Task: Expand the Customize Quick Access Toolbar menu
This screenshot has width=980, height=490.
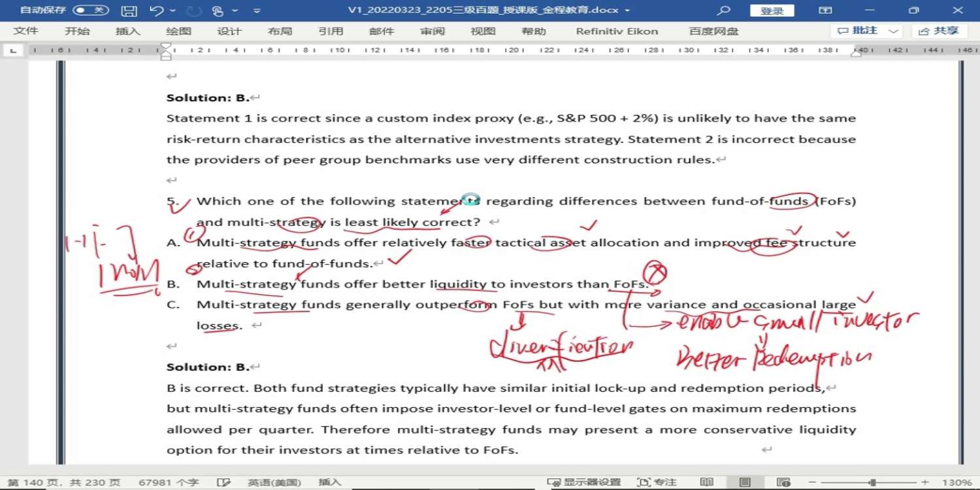Action: (x=257, y=10)
